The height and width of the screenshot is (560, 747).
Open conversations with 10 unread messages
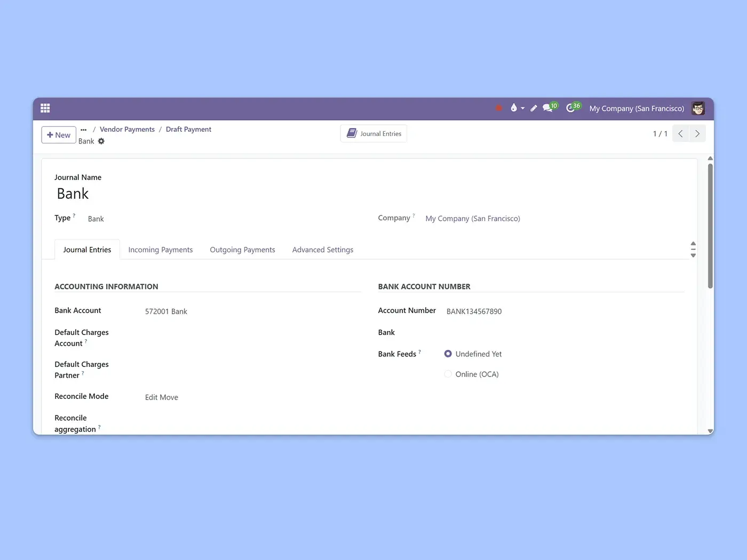click(x=549, y=108)
